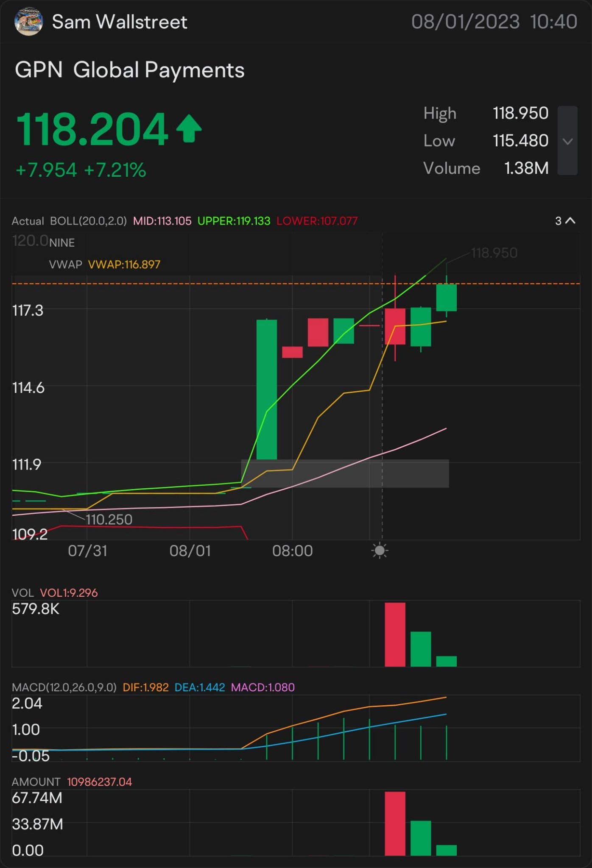The width and height of the screenshot is (592, 868).
Task: Tap the 118.950 high price marker
Action: click(x=494, y=253)
